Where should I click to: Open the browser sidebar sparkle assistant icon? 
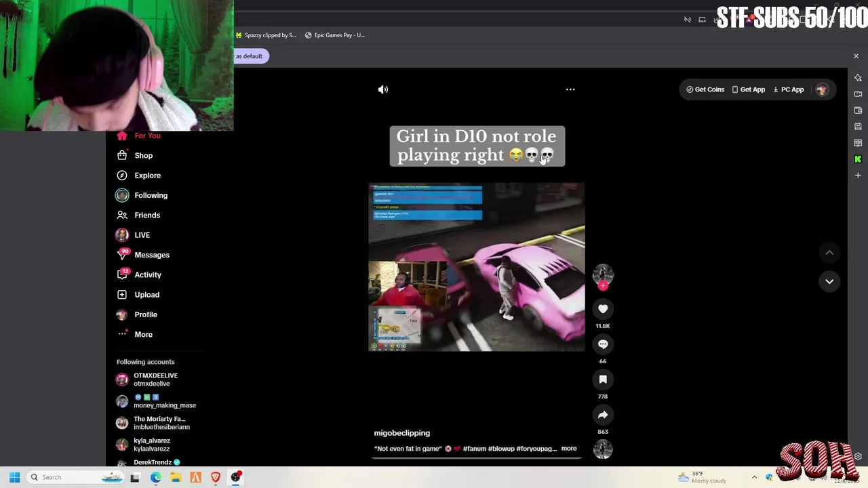click(x=858, y=78)
